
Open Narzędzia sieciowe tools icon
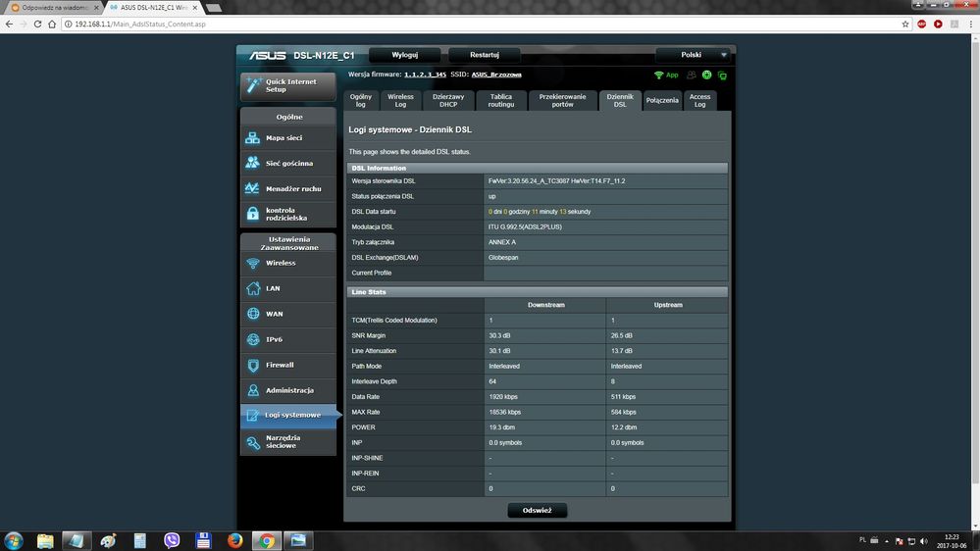(x=253, y=444)
